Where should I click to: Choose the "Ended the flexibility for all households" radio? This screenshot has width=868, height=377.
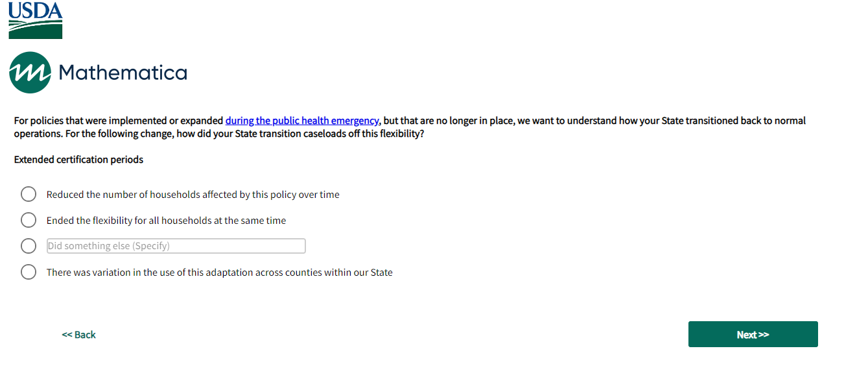point(29,220)
